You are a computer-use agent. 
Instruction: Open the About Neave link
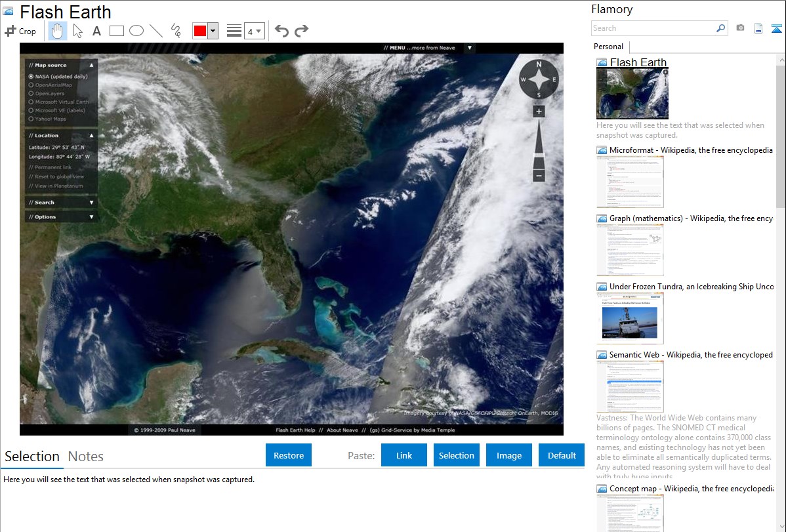pyautogui.click(x=342, y=430)
